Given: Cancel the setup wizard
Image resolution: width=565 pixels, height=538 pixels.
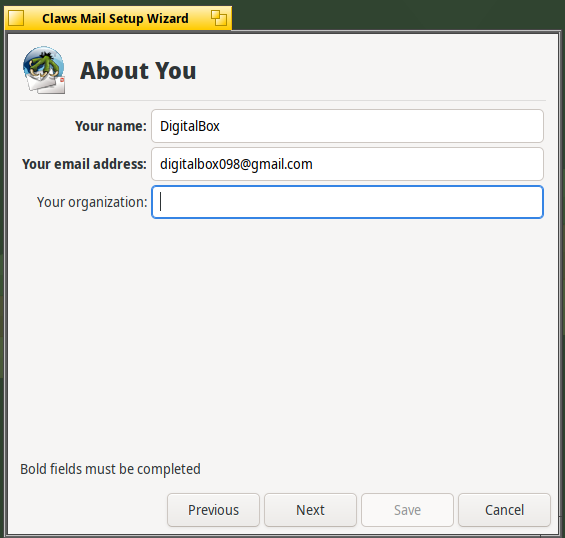Looking at the screenshot, I should click(x=504, y=510).
